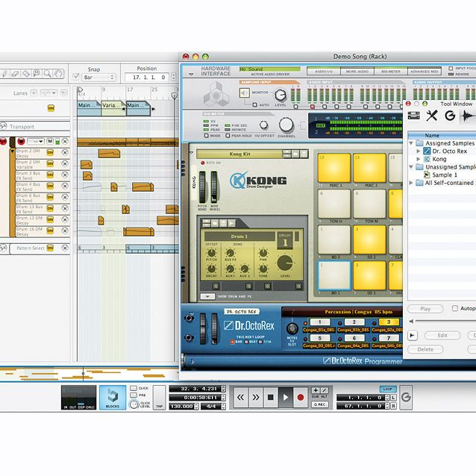
Task: Expand the Dr.OctoRex Programmer section
Action: [x=192, y=362]
